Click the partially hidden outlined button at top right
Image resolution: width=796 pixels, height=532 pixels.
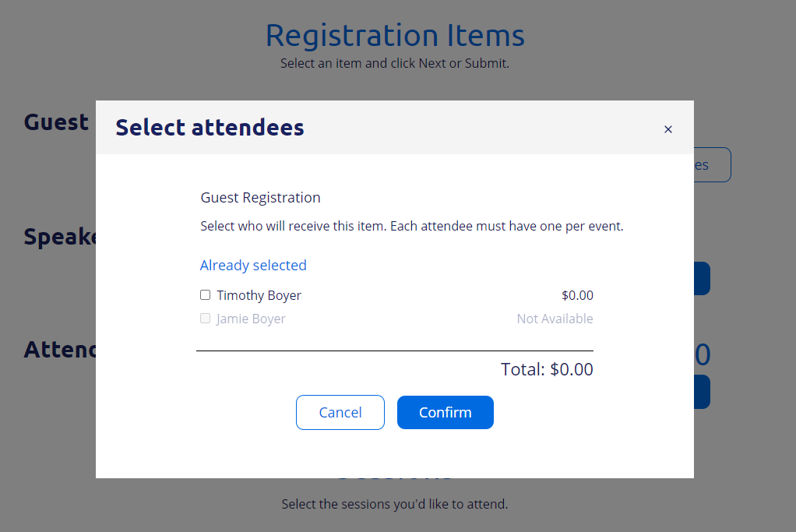(x=712, y=165)
